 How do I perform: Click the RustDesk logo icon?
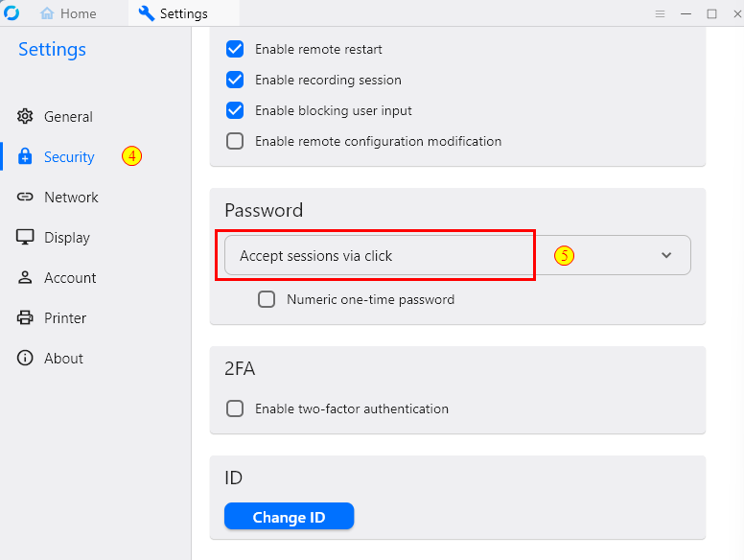pos(12,12)
